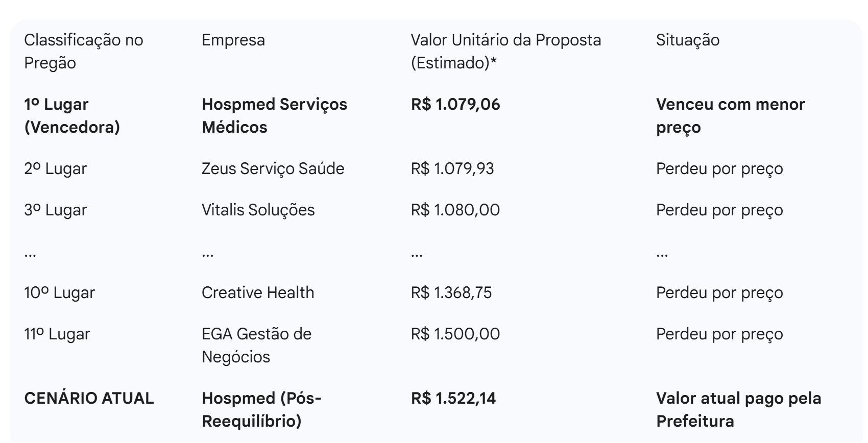Screen dimensions: 868x443
Task: Select the R$ 1.080,00 value
Action: 455,210
